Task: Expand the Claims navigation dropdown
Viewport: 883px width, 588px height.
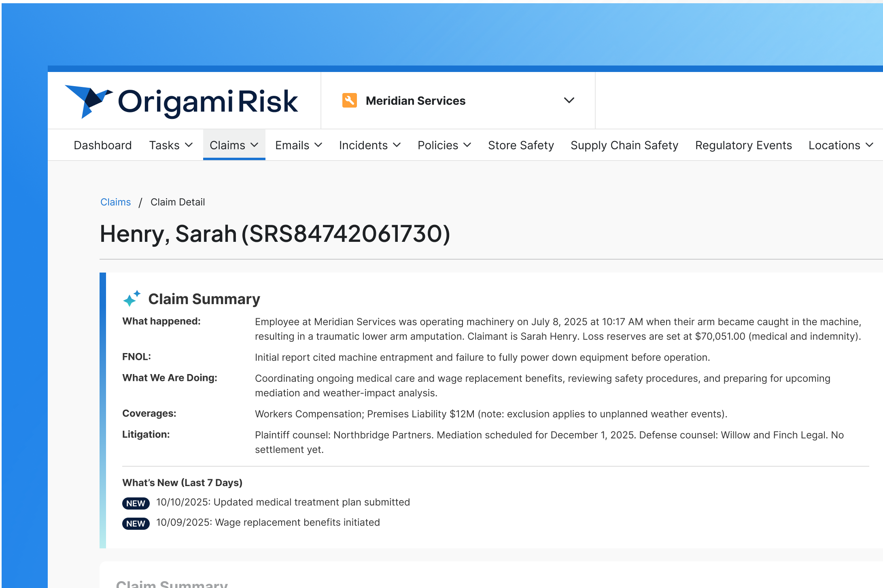Action: pos(234,145)
